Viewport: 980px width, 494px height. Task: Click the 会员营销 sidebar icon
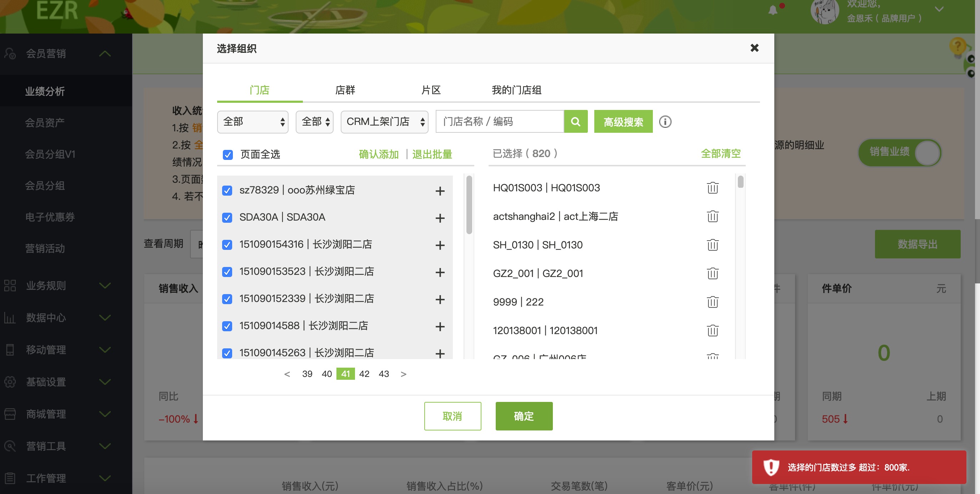click(x=10, y=53)
